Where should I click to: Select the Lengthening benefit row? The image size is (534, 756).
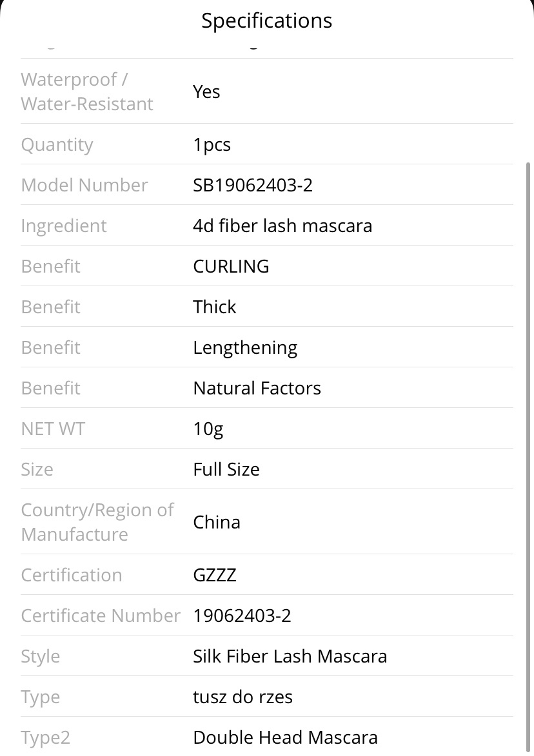tap(267, 347)
